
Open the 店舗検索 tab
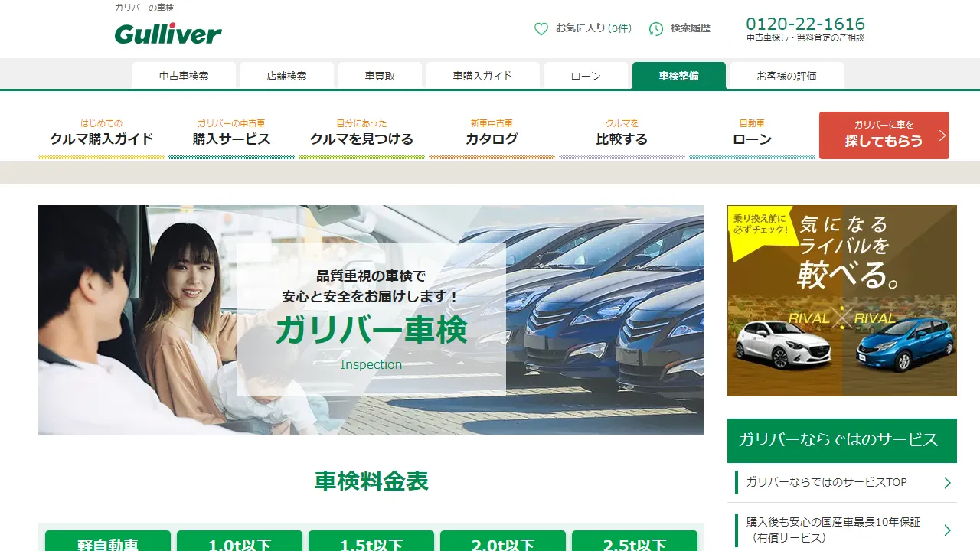[286, 75]
